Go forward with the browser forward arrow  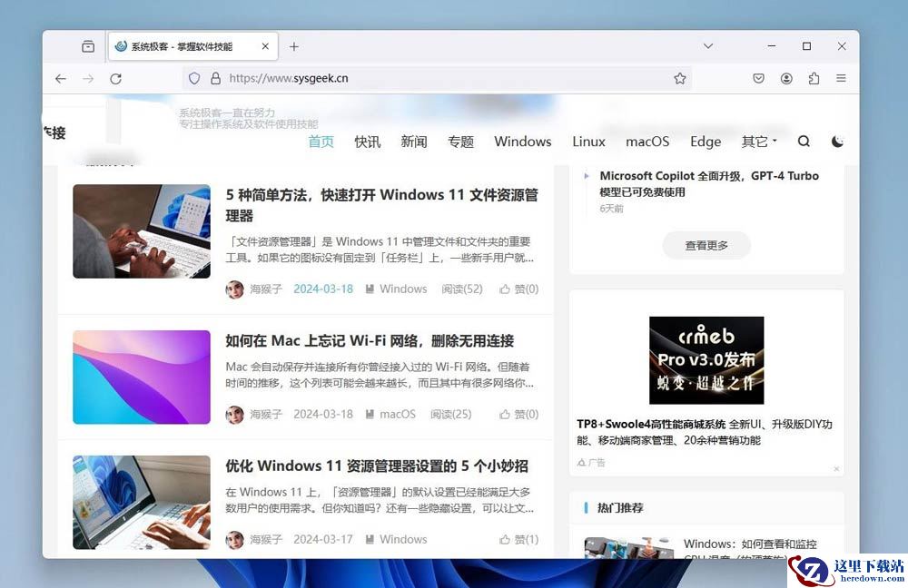coord(88,79)
